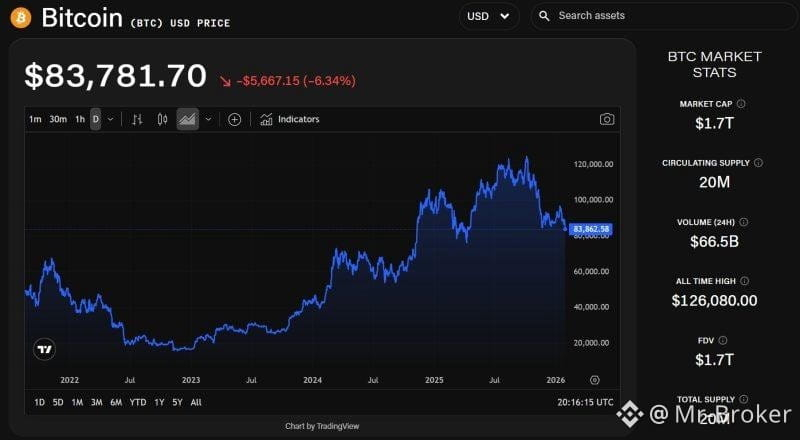The image size is (800, 440).
Task: Click the compare or add symbol plus icon
Action: (234, 119)
